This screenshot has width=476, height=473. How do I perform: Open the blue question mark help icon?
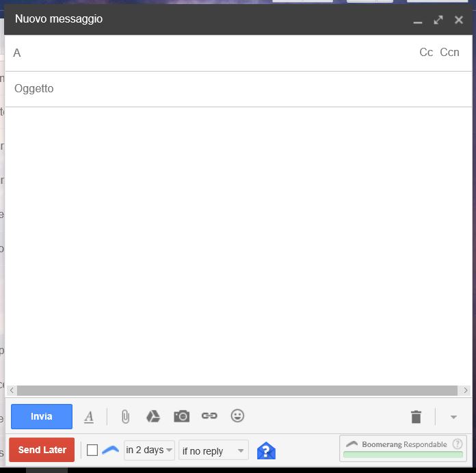tap(266, 450)
